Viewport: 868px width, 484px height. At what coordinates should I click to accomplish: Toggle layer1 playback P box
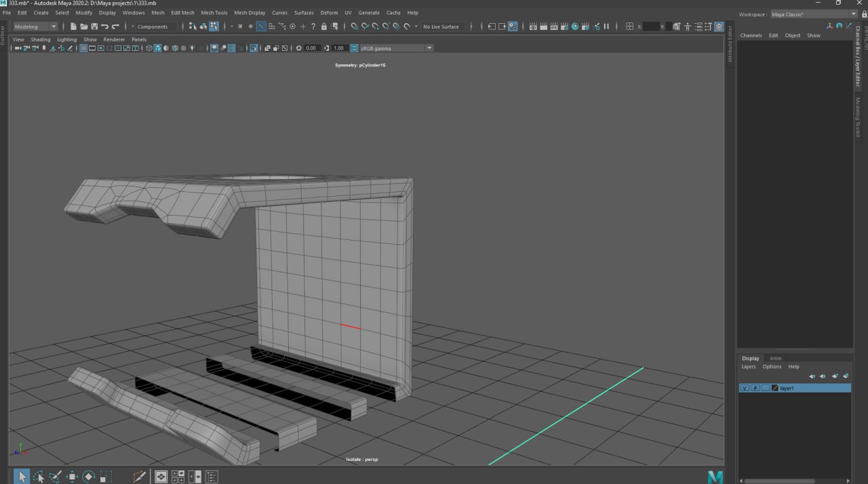click(755, 388)
